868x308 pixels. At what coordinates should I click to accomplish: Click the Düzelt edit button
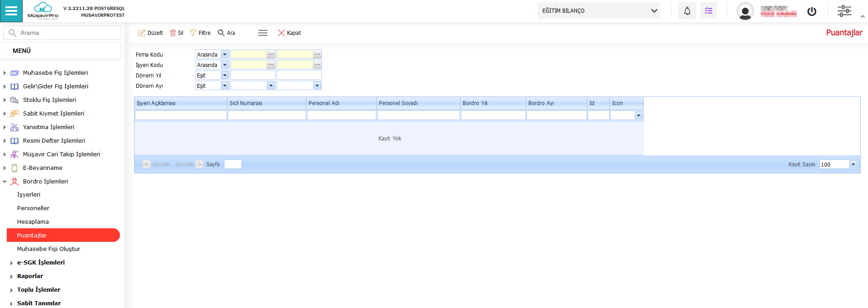point(151,33)
